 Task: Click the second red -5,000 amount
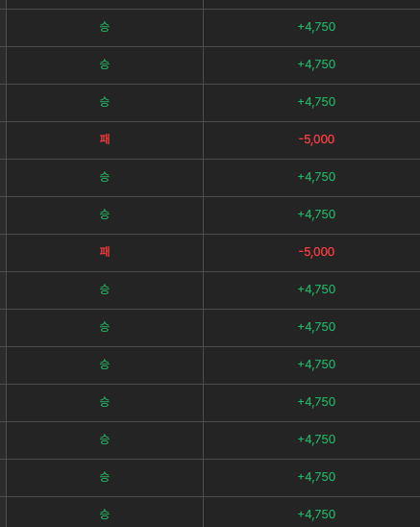316,252
